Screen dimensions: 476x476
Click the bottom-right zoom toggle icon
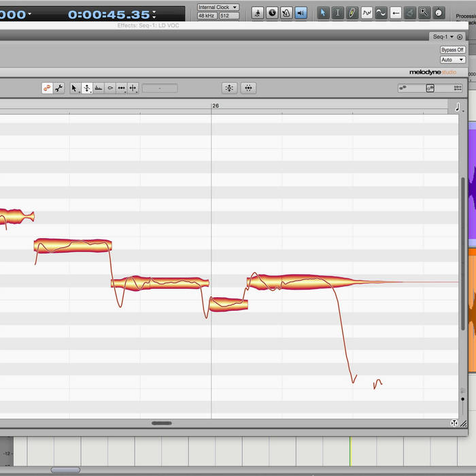(454, 423)
